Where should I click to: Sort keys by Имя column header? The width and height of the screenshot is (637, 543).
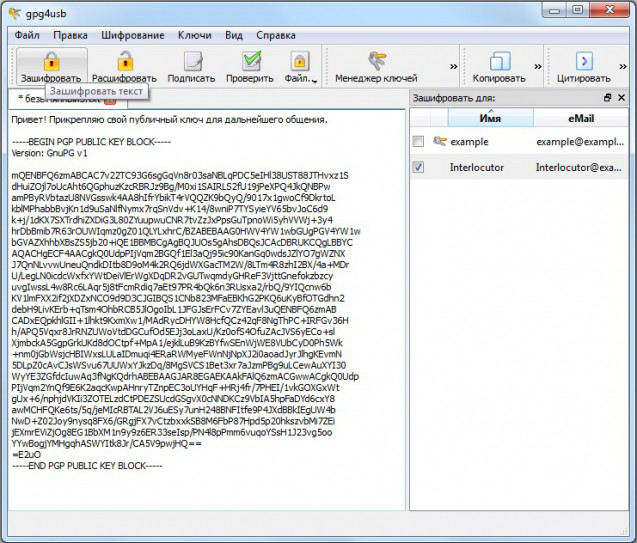pyautogui.click(x=490, y=118)
